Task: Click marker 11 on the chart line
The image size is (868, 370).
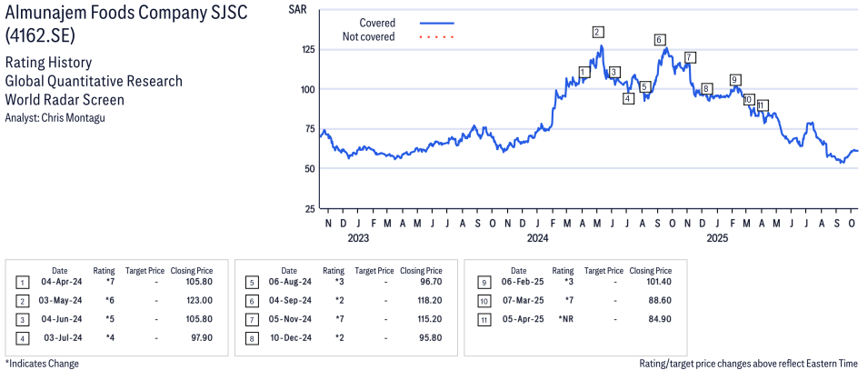Action: [x=763, y=105]
